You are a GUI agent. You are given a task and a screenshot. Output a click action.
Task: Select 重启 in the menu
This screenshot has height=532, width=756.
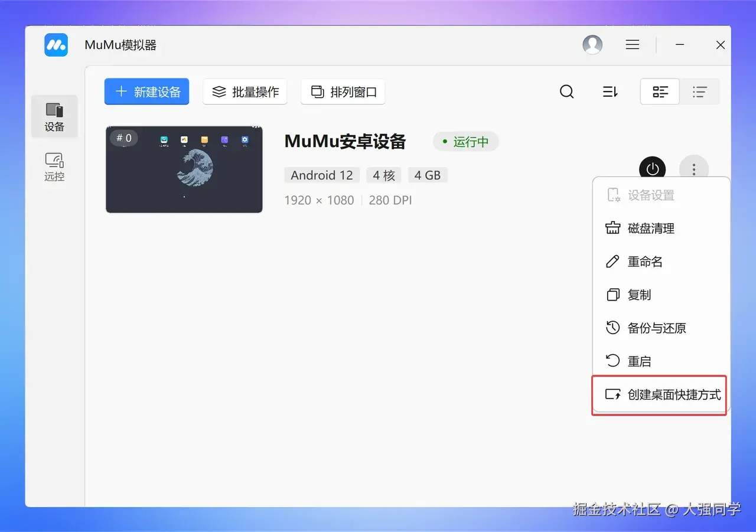coord(661,361)
